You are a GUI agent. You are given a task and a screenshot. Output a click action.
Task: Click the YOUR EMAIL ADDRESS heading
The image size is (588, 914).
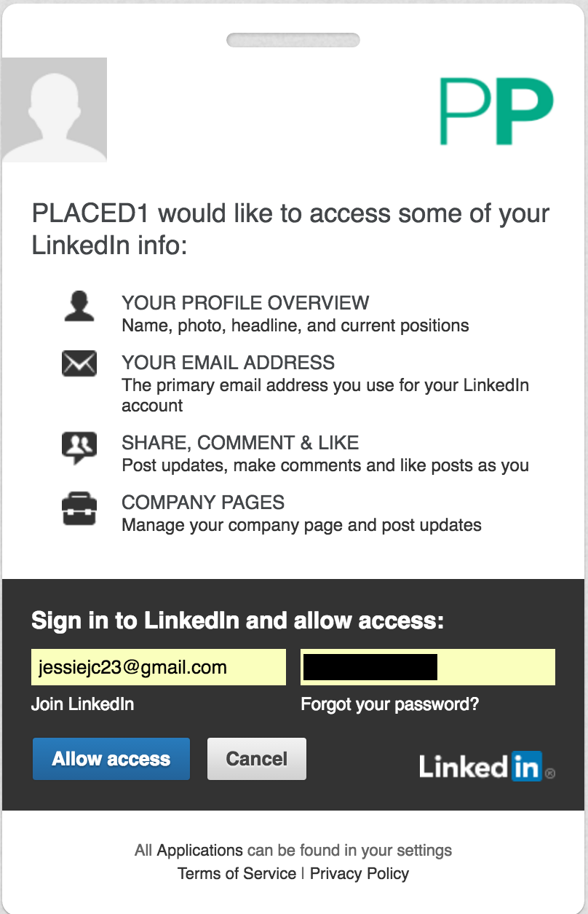pyautogui.click(x=228, y=363)
